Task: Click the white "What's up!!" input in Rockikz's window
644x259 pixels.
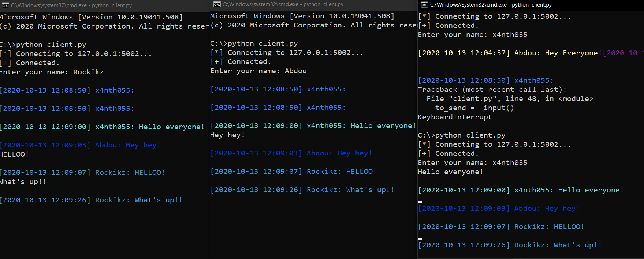Action: click(23, 182)
